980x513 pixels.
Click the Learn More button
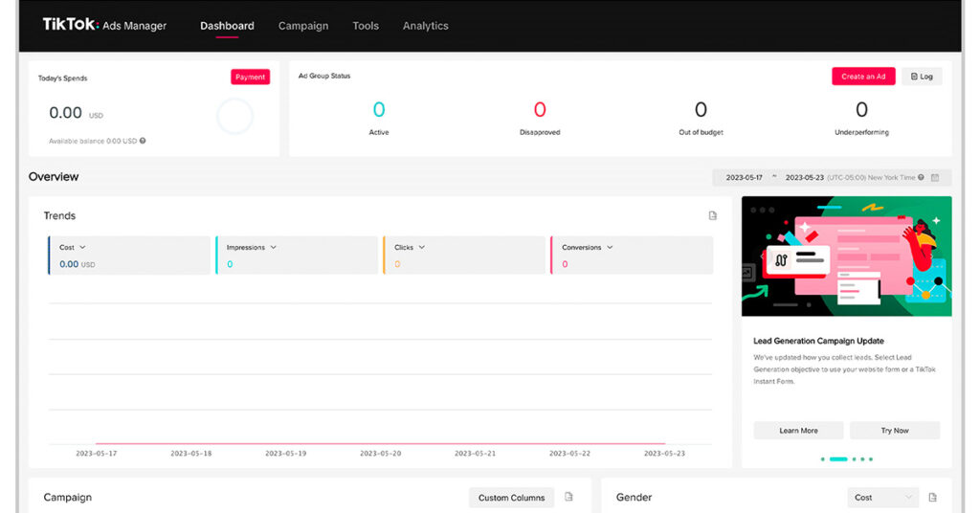(x=798, y=431)
